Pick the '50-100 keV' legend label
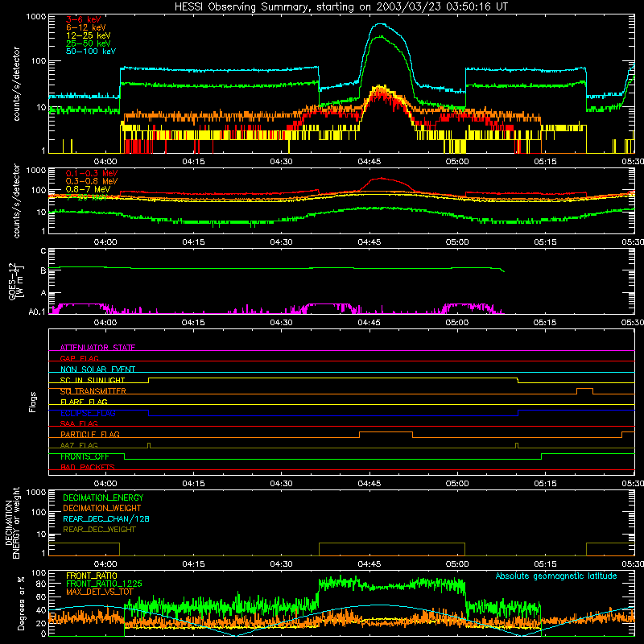Image resolution: width=644 pixels, height=644 pixels. (91, 52)
